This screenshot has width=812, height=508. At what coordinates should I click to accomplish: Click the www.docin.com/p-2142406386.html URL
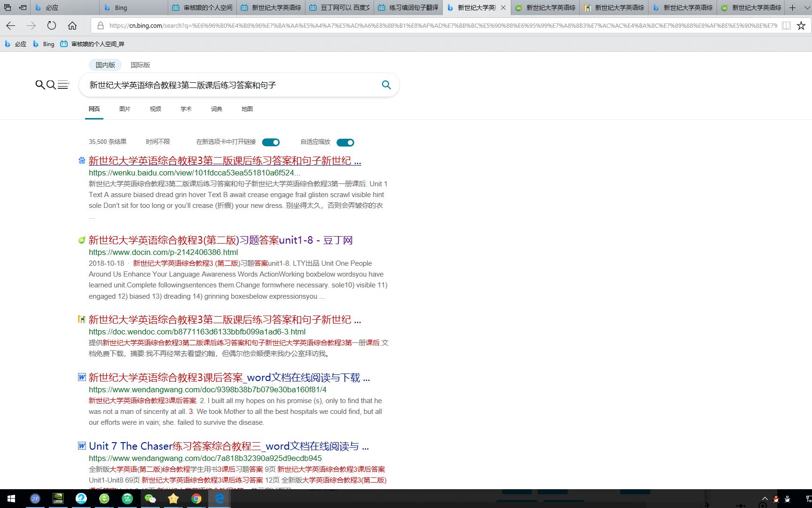tap(163, 252)
